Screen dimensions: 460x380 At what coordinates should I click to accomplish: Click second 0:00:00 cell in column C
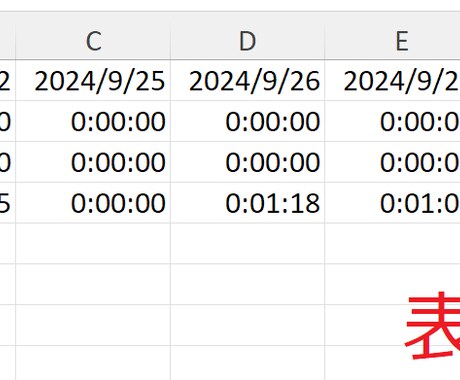[x=93, y=162]
